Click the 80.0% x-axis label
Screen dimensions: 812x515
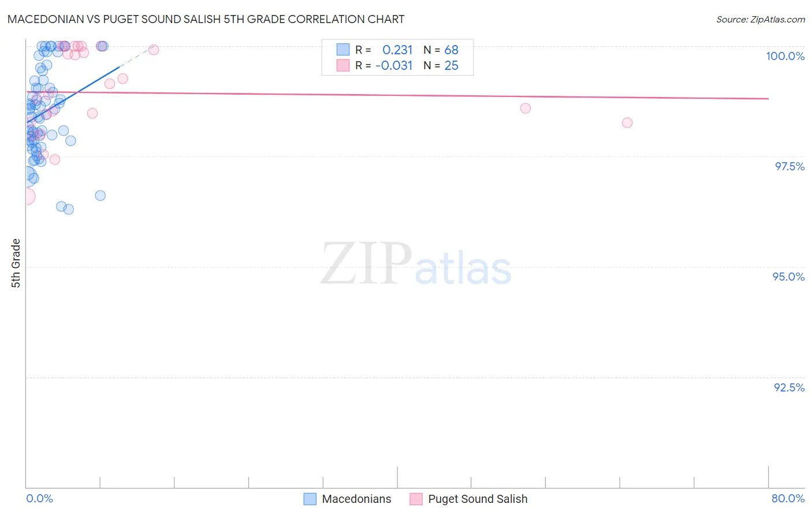click(x=788, y=498)
